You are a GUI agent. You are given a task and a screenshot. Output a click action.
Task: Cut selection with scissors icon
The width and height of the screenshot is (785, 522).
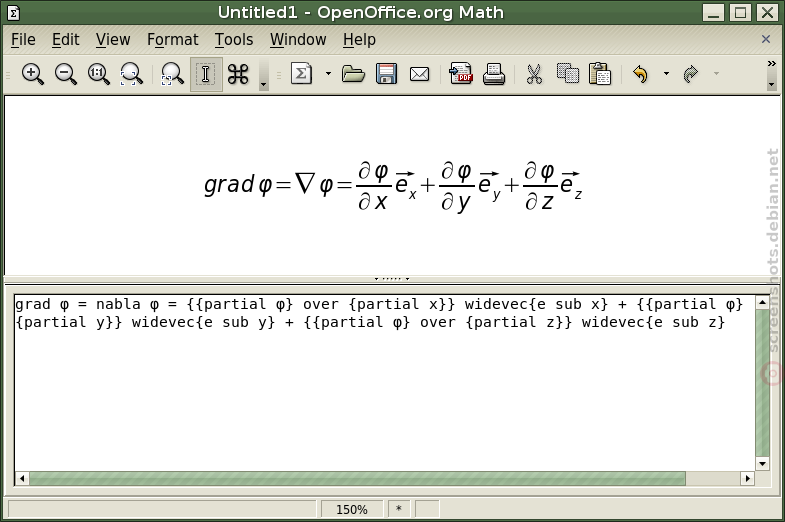pos(534,75)
